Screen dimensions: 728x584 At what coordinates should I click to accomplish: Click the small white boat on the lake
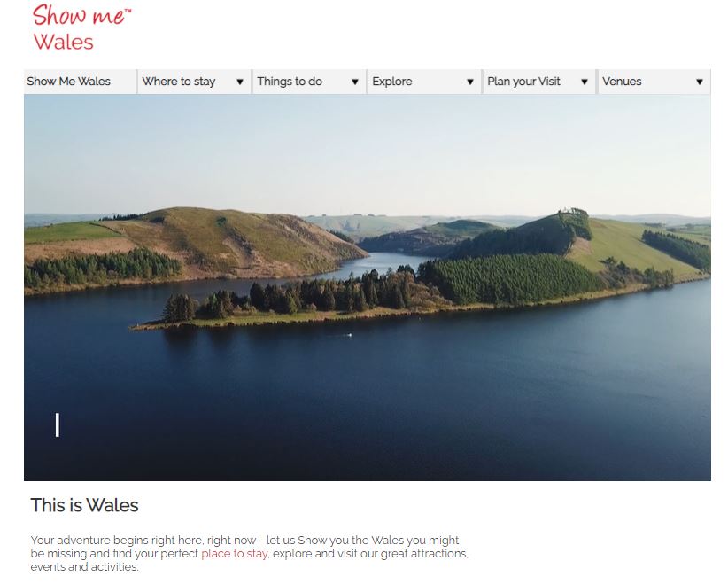click(x=350, y=334)
